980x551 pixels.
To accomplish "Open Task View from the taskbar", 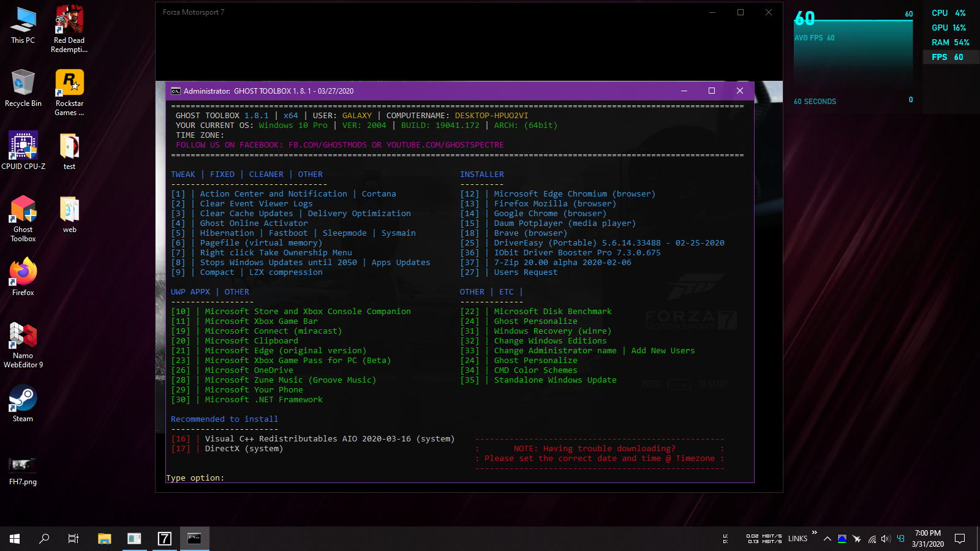I will [73, 539].
